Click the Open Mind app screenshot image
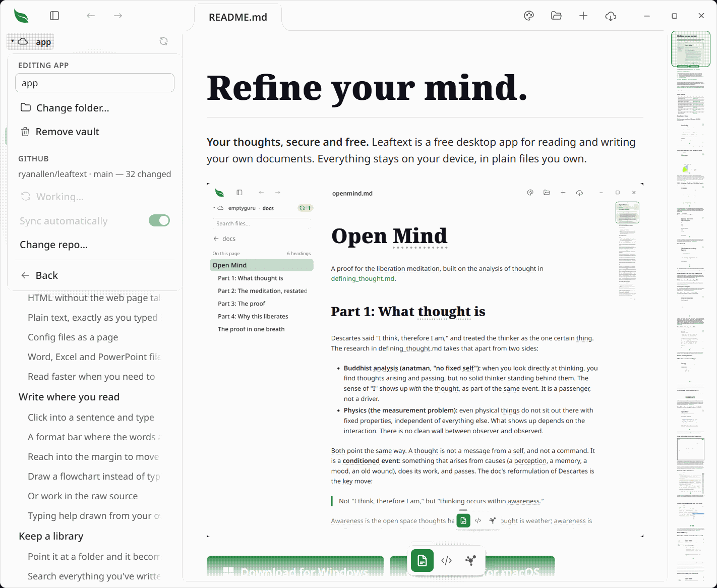Image resolution: width=717 pixels, height=588 pixels. click(425, 360)
